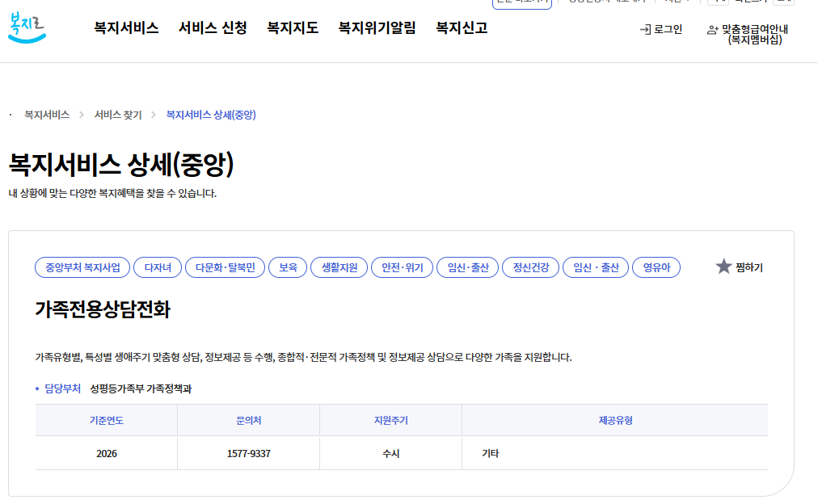Open the 복지지도 menu
This screenshot has width=818, height=504.
click(x=293, y=28)
